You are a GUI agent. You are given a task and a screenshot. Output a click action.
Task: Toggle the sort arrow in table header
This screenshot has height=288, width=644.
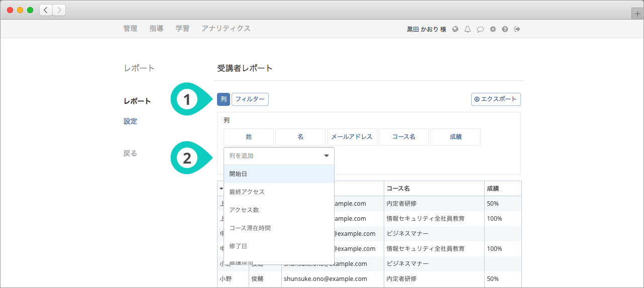click(221, 189)
